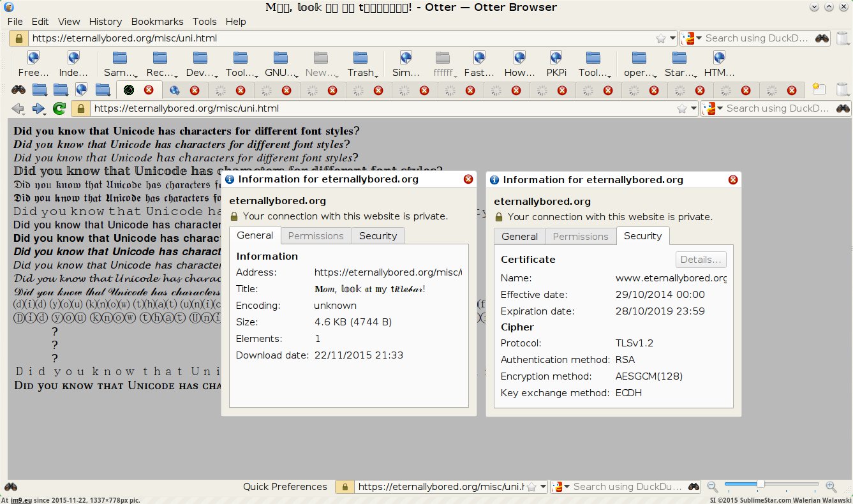This screenshot has height=504, width=853.
Task: Adjust the page zoom slider
Action: click(x=771, y=485)
